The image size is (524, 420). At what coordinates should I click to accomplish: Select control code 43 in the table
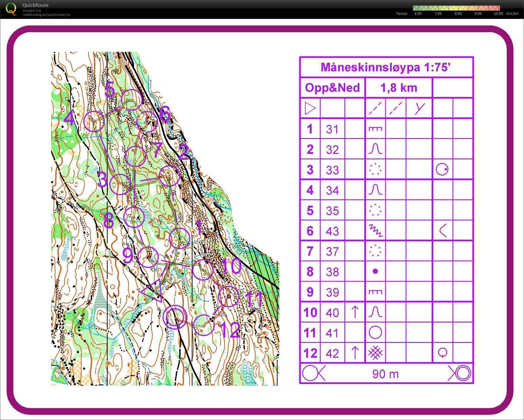pos(332,231)
